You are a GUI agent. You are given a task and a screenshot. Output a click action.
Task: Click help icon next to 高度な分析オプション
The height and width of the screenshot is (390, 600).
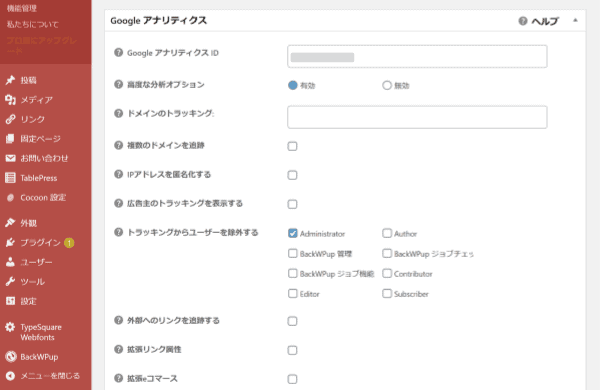119,84
